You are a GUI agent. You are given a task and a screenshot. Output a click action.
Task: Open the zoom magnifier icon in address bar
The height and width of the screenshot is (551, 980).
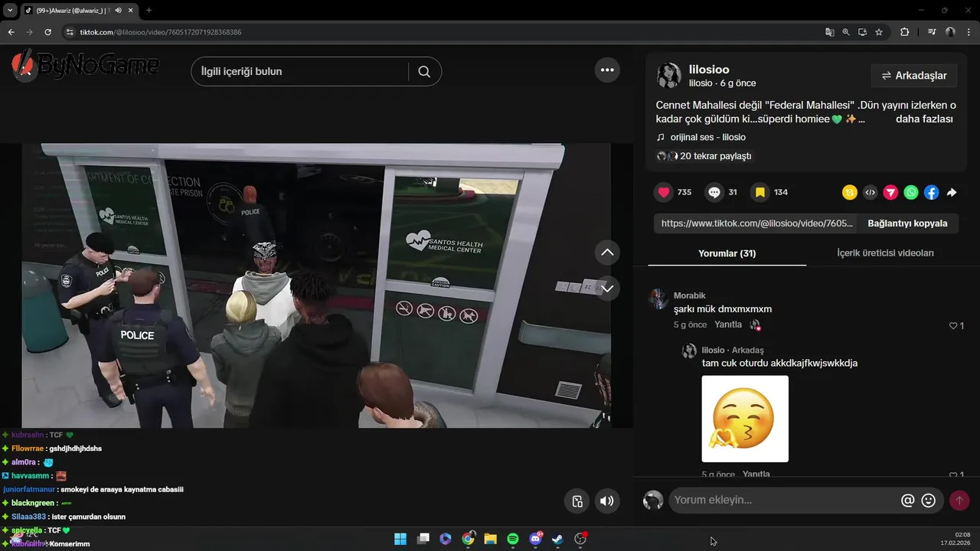(x=846, y=32)
